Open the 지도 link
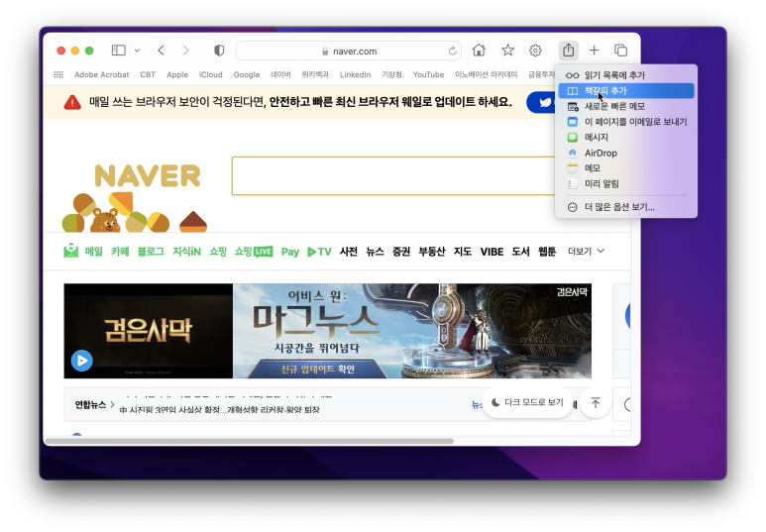The height and width of the screenshot is (532, 766). click(x=463, y=252)
